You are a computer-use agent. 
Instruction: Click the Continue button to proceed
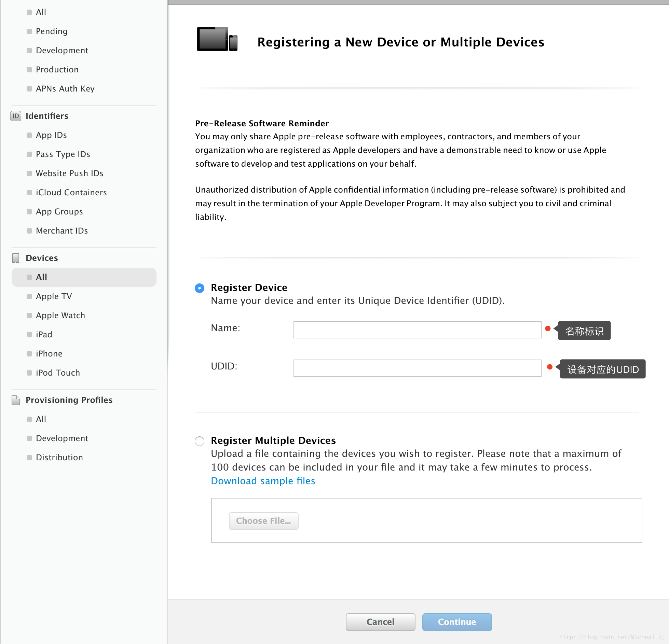pyautogui.click(x=457, y=621)
